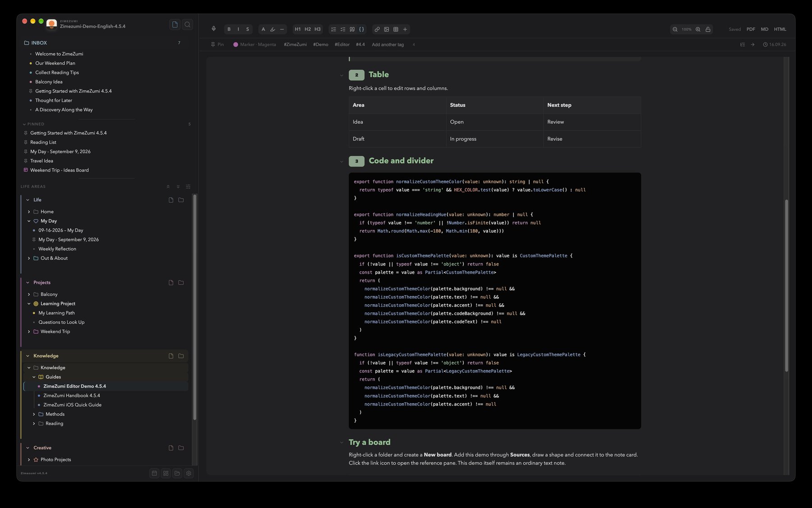812x508 pixels.
Task: Open the outline panel icon beside the arrow
Action: 743,45
